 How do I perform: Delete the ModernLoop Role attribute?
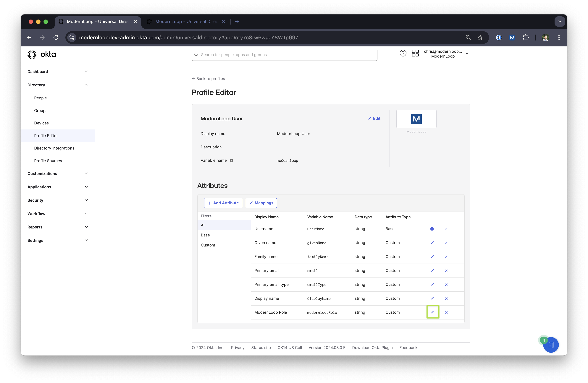click(446, 312)
